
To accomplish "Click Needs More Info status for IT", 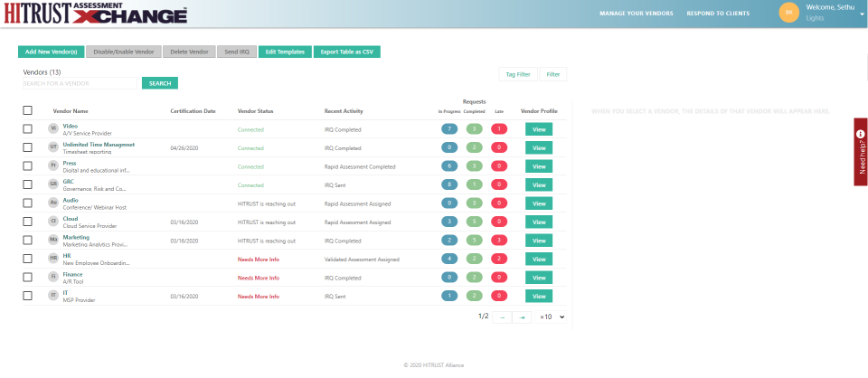I will pyautogui.click(x=259, y=297).
